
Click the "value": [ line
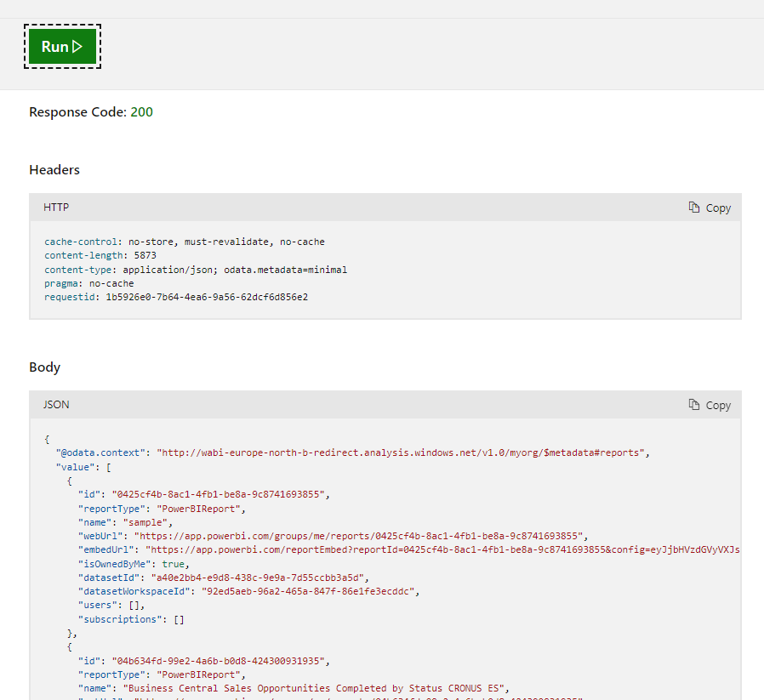pyautogui.click(x=83, y=467)
